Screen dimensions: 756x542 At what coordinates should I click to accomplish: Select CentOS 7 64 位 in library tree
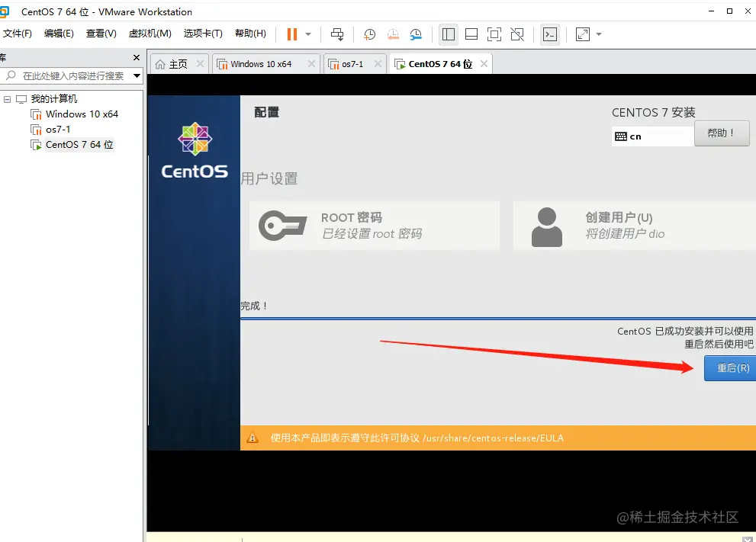pyautogui.click(x=79, y=145)
